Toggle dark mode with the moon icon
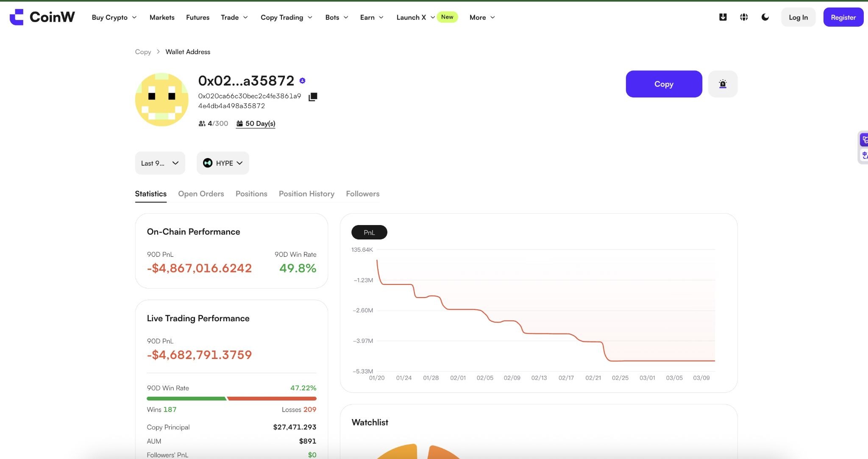Viewport: 868px width, 459px height. [765, 17]
